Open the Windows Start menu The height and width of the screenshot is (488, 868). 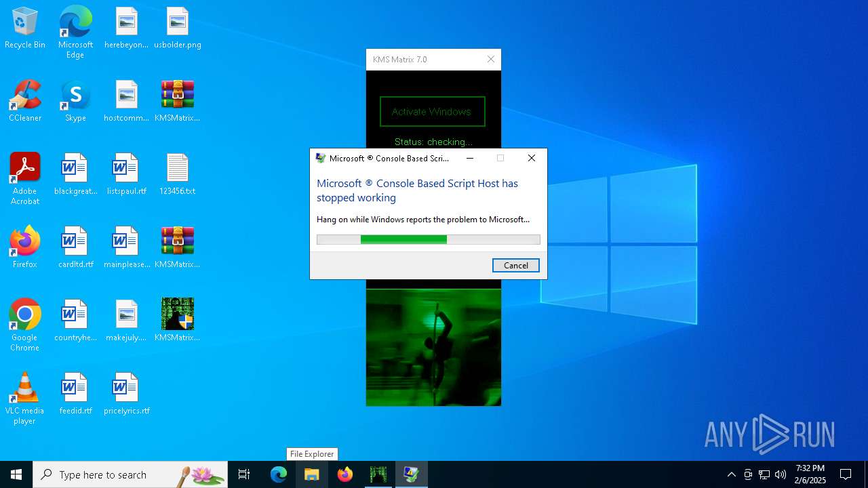(x=16, y=474)
